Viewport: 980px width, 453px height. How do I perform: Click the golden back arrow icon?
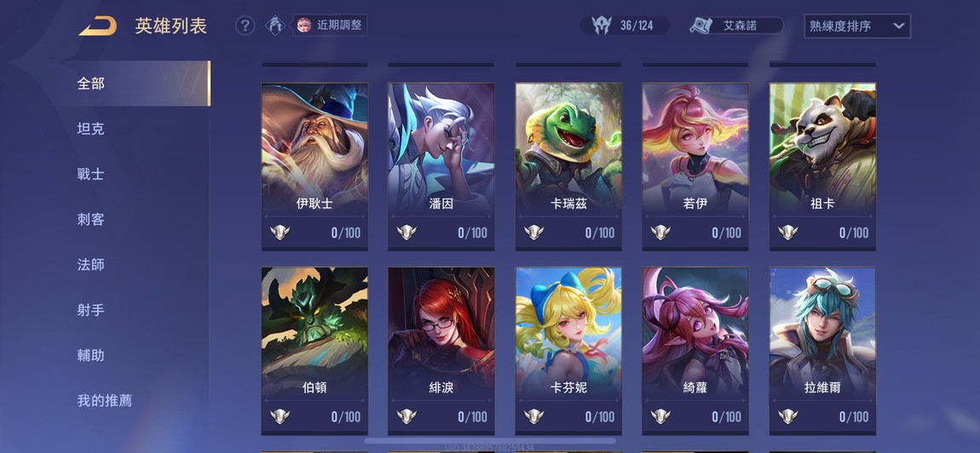click(x=97, y=26)
